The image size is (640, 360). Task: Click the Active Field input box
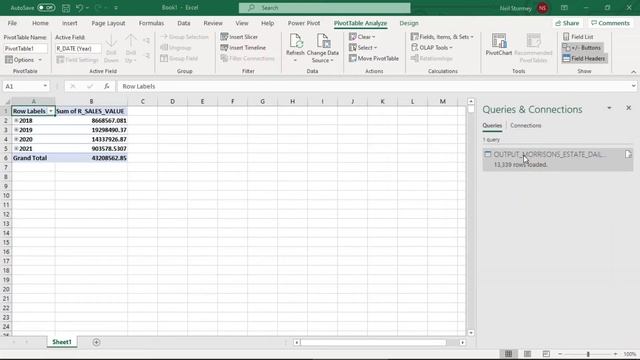pyautogui.click(x=78, y=49)
